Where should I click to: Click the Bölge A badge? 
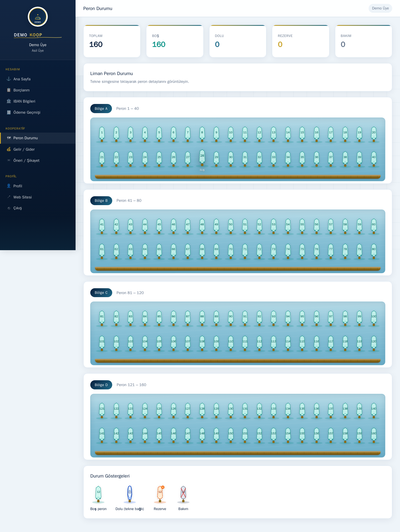click(x=101, y=109)
